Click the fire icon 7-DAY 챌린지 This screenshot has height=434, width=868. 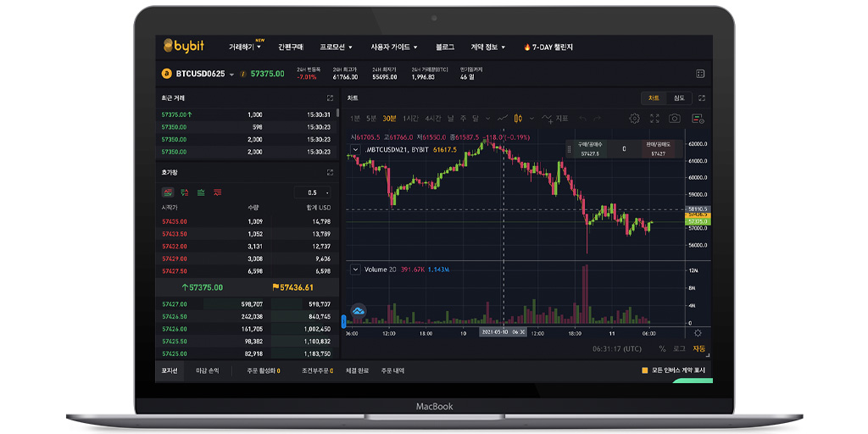click(x=527, y=47)
